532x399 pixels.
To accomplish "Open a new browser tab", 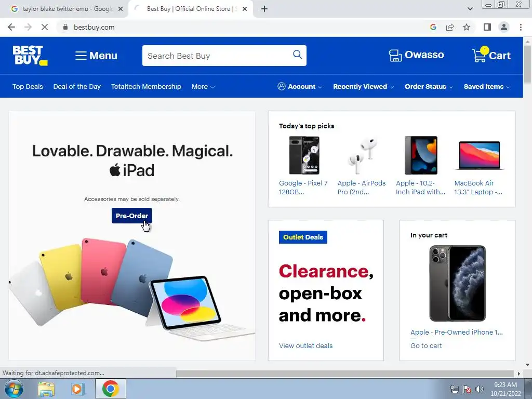I will (x=264, y=9).
